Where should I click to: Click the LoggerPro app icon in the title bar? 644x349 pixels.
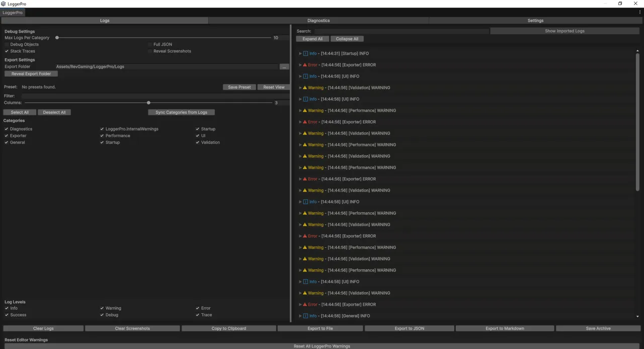4,4
